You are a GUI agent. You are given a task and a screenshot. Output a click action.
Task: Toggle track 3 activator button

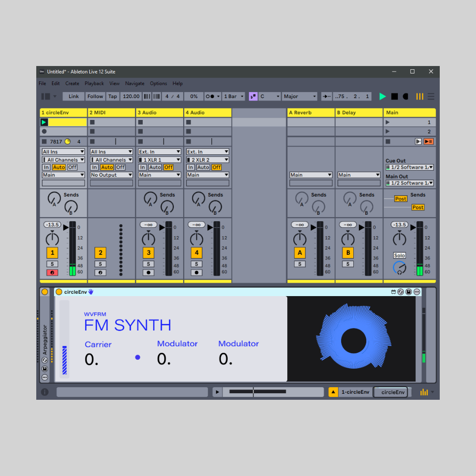click(x=148, y=253)
